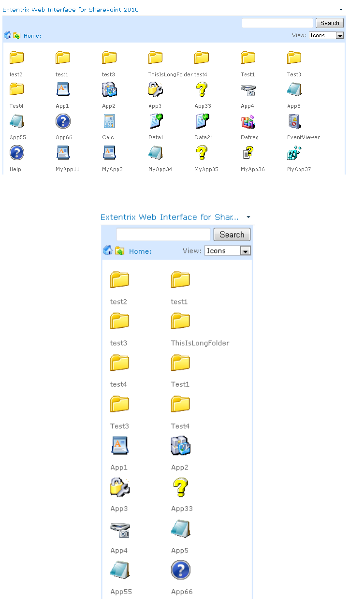Open App33 icon in the wide top panel
Viewport: 364px width, 599px height.
[202, 89]
